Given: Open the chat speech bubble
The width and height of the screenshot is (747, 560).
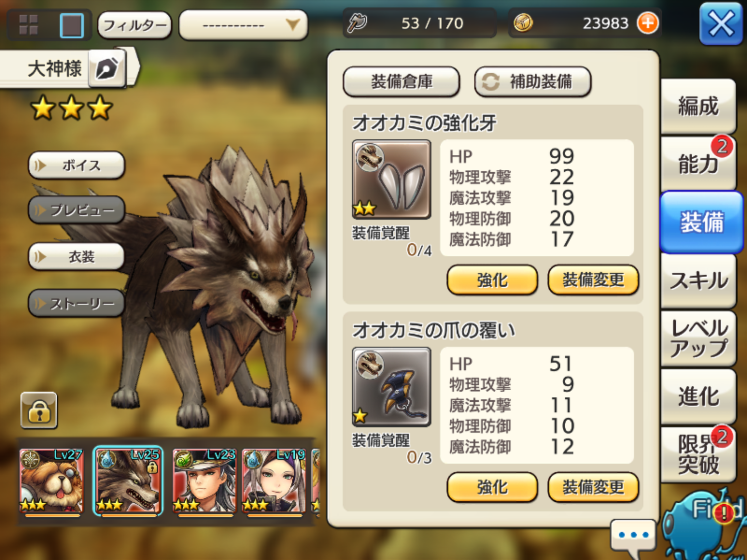Looking at the screenshot, I should click(633, 537).
